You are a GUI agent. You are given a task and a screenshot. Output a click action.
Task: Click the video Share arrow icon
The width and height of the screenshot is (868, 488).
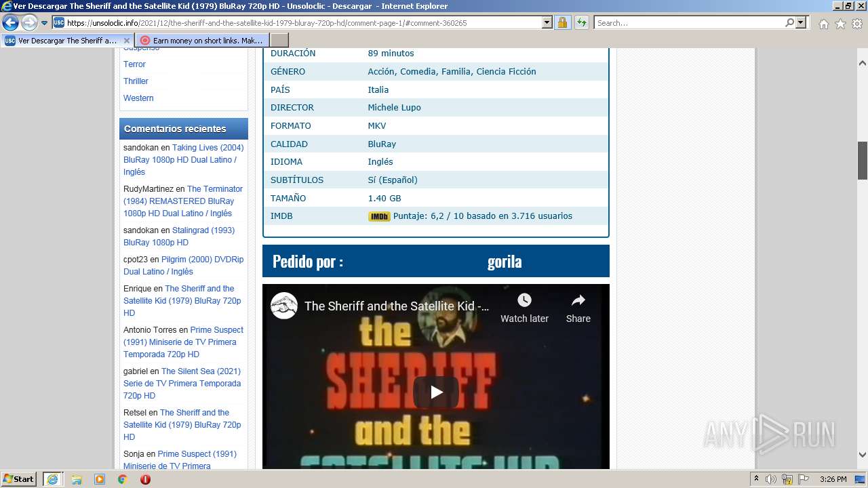click(x=578, y=300)
